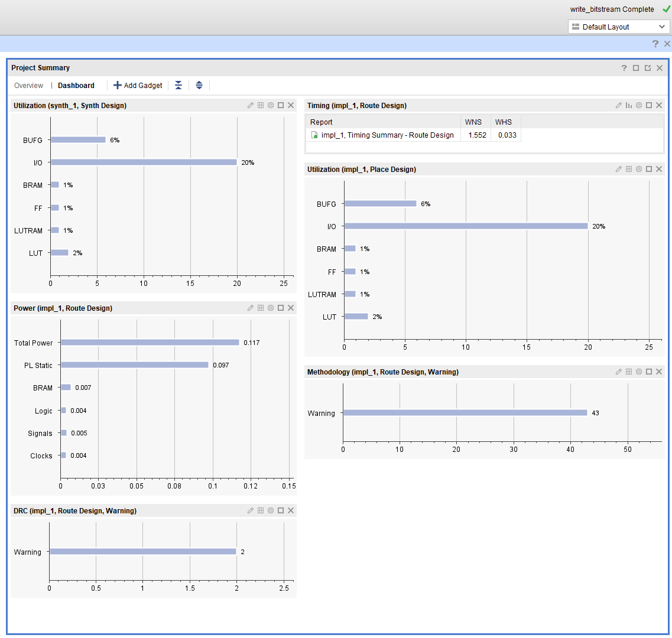The width and height of the screenshot is (672, 638).
Task: Click the PL Static bar in the Power chart
Action: pos(135,364)
